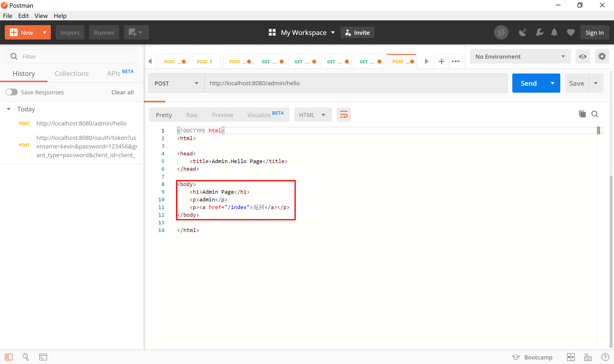Toggle the Save Responses switch
This screenshot has width=614, height=364.
(x=12, y=92)
